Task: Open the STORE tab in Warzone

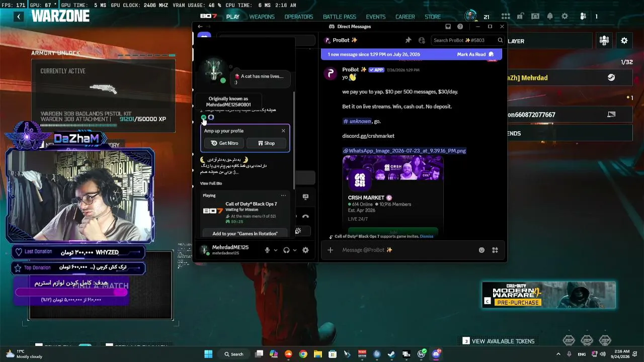Action: pos(433,17)
